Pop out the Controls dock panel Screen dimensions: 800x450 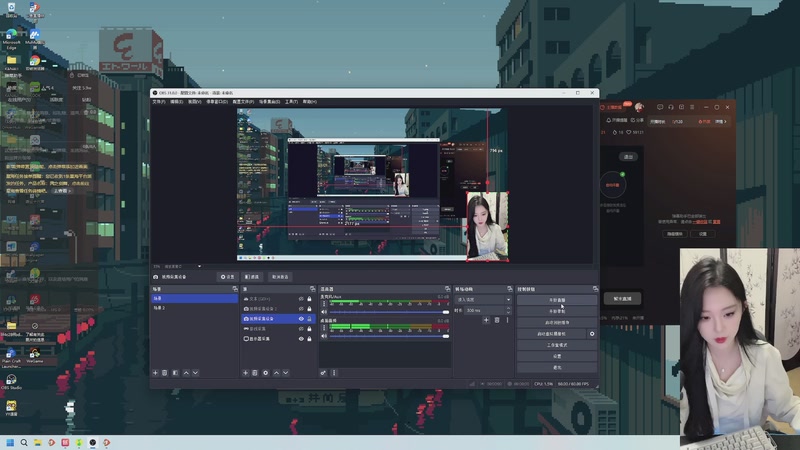coord(595,289)
